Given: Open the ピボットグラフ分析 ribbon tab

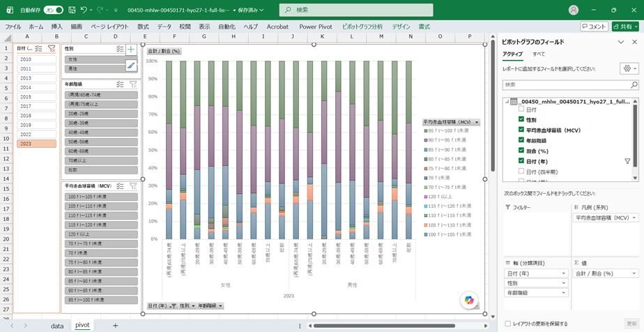Looking at the screenshot, I should point(362,27).
